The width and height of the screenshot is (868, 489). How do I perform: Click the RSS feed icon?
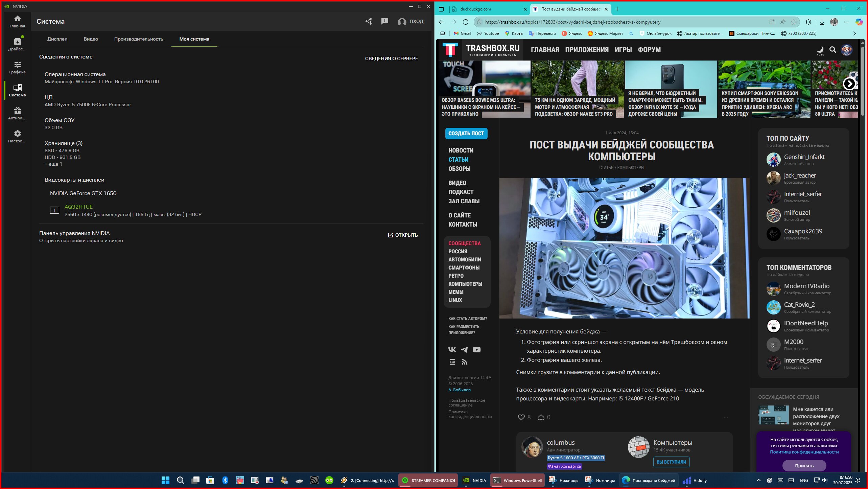point(465,362)
